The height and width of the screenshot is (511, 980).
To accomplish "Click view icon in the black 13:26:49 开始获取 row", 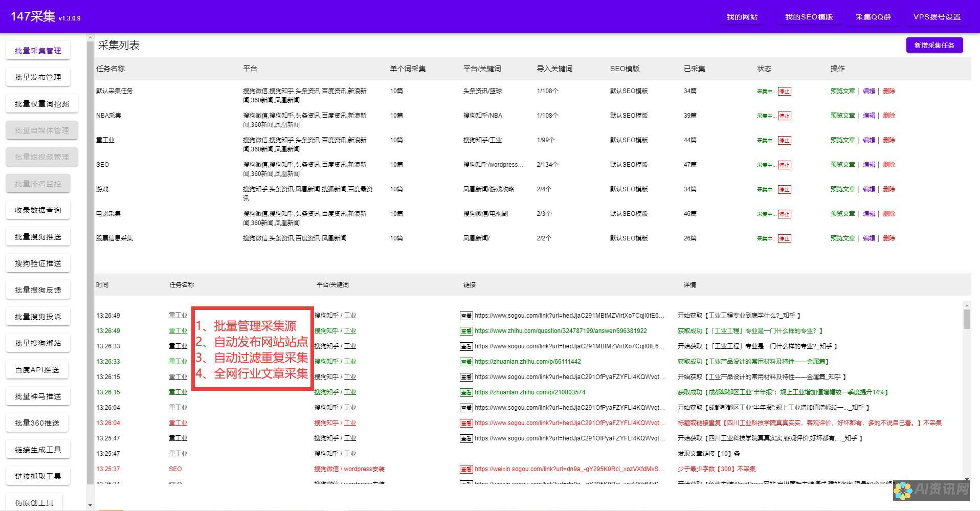I will [x=466, y=316].
